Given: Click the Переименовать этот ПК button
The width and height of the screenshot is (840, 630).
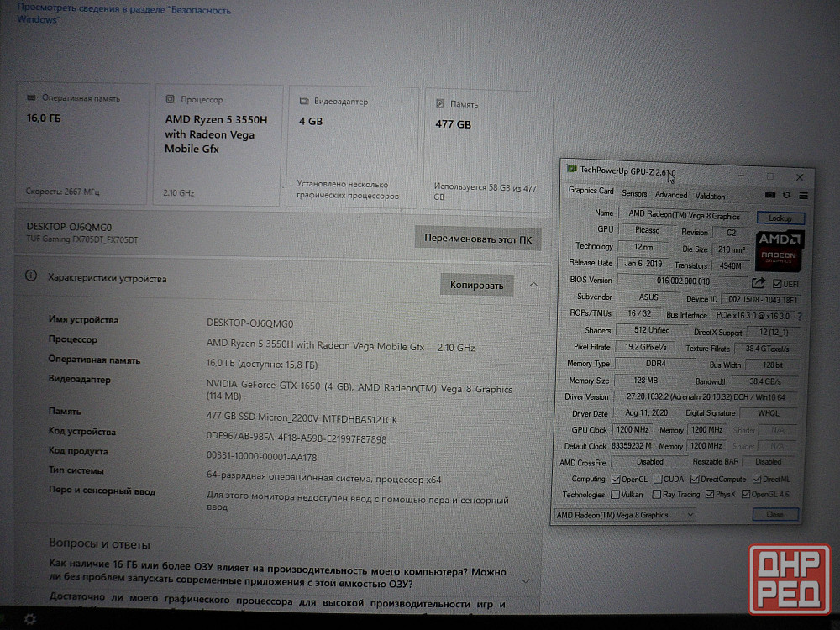Looking at the screenshot, I should click(477, 239).
